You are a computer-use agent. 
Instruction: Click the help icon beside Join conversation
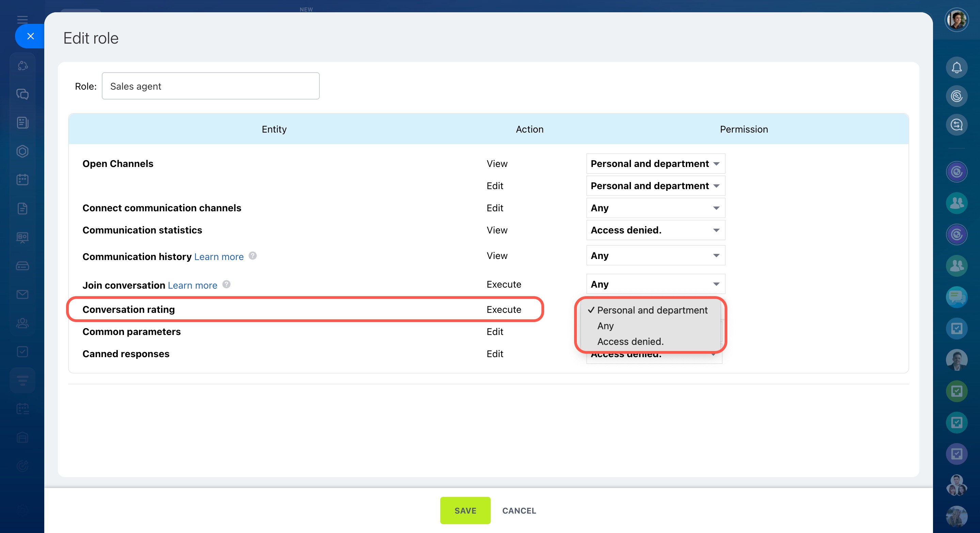(x=226, y=285)
